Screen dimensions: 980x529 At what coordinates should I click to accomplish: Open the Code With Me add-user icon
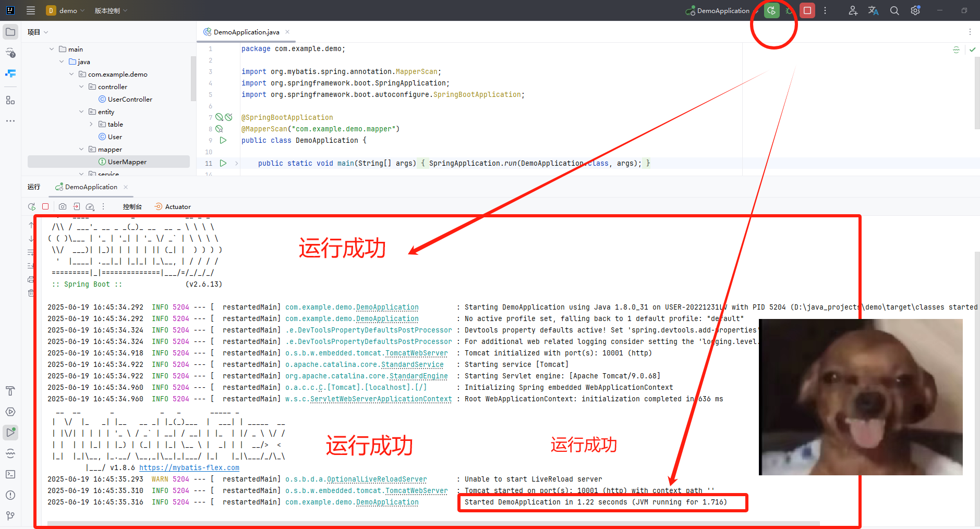(x=853, y=10)
